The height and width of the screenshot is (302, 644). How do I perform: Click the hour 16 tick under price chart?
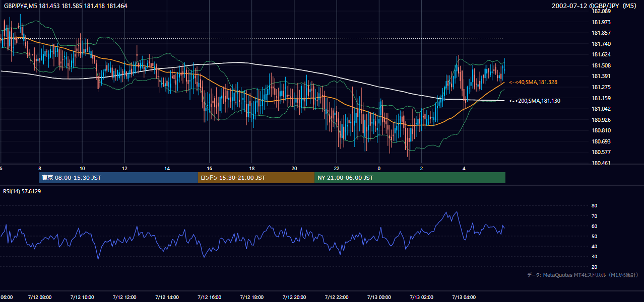coord(210,169)
